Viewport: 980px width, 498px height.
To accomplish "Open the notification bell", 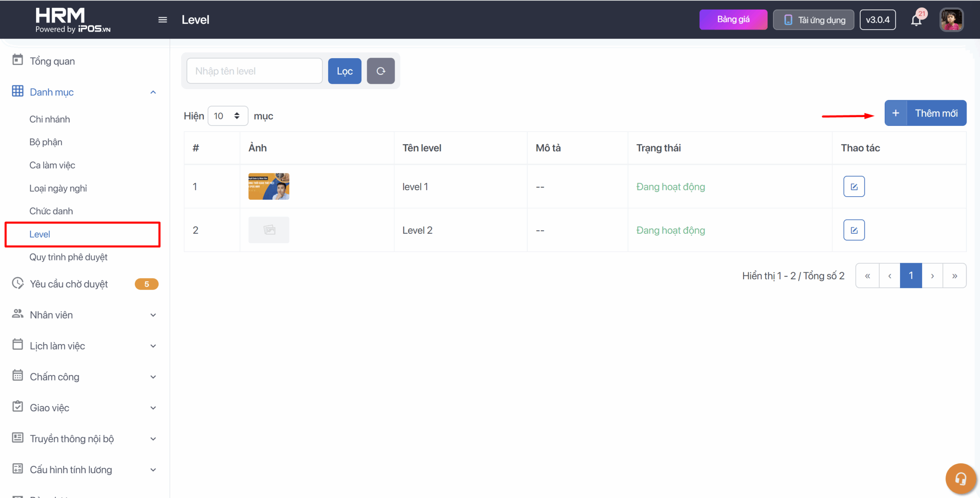I will click(916, 20).
